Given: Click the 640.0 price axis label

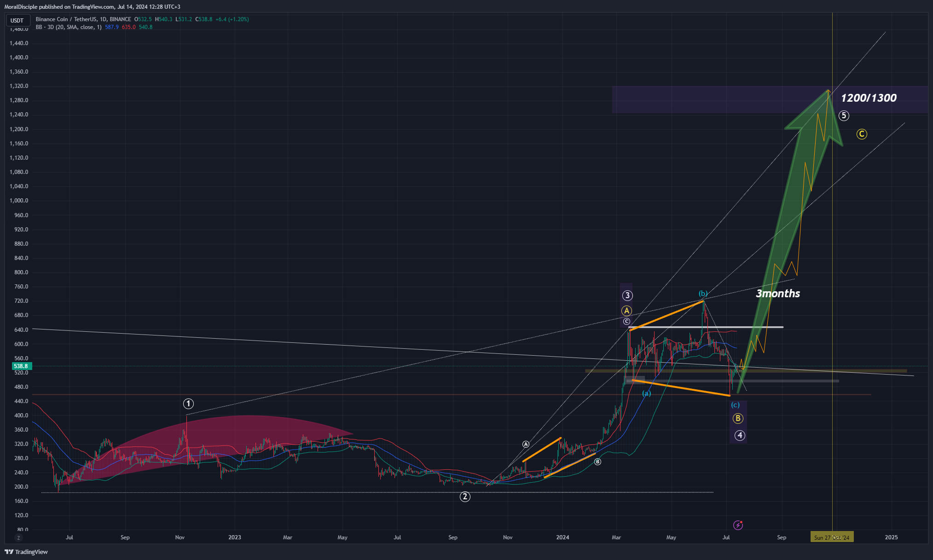Looking at the screenshot, I should click(x=21, y=330).
